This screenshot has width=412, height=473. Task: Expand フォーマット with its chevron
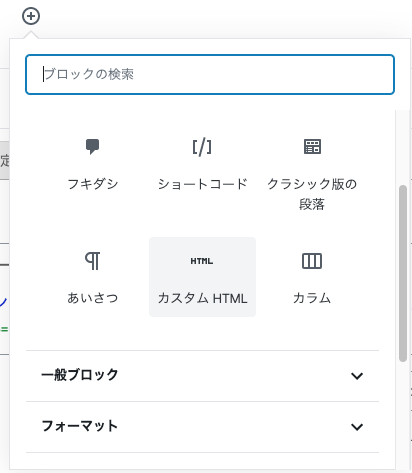click(357, 427)
